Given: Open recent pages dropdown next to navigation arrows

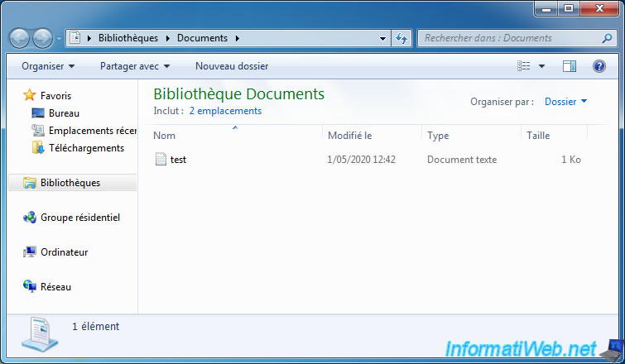Looking at the screenshot, I should pos(59,39).
